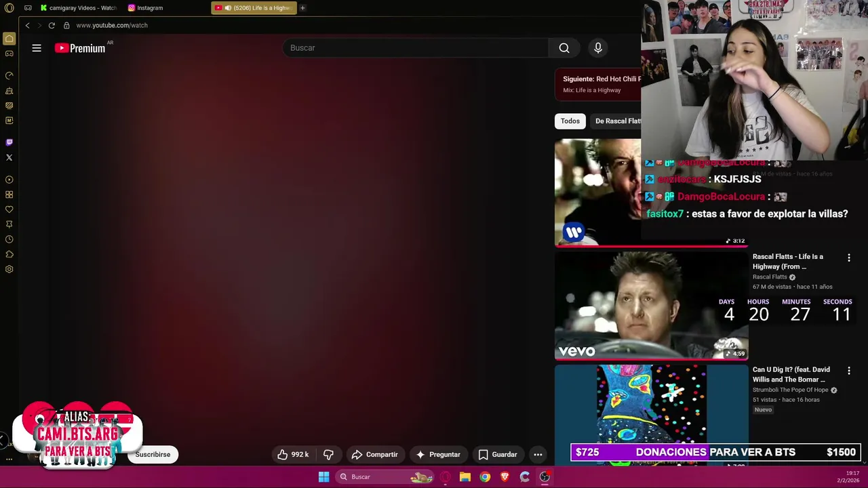The width and height of the screenshot is (868, 488).
Task: Open File Explorer from the taskbar
Action: (465, 477)
